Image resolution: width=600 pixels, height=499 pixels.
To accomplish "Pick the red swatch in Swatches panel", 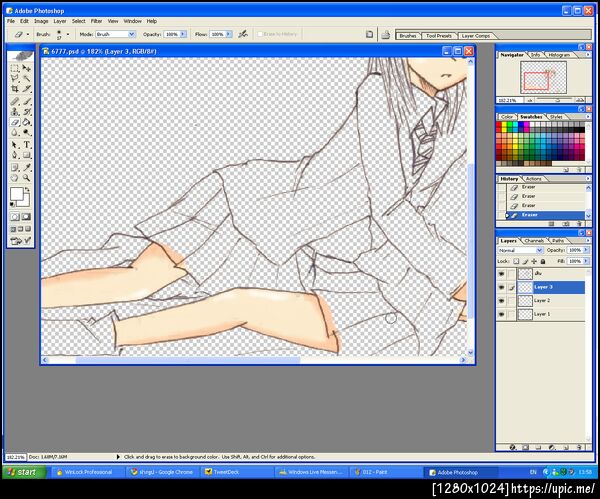I will (x=499, y=124).
